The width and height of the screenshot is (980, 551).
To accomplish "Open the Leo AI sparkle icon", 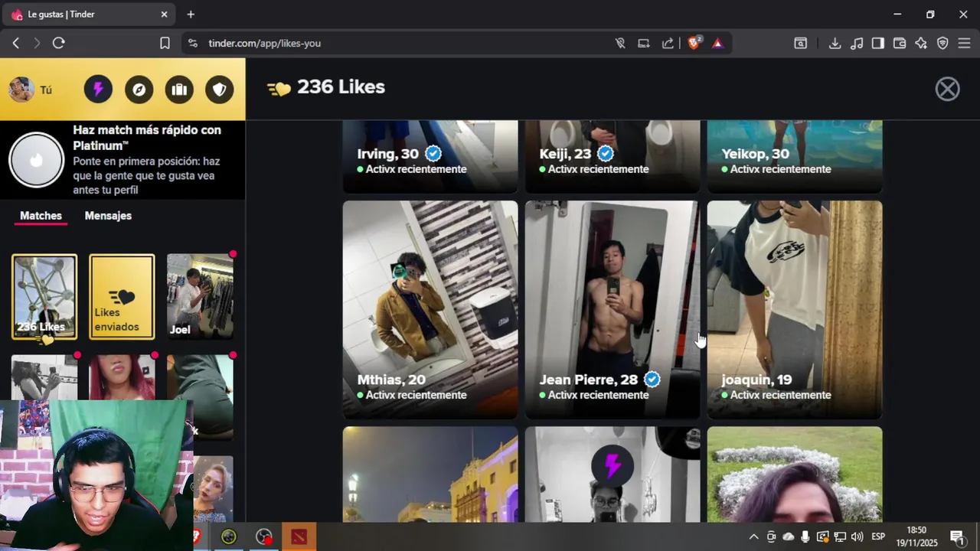I will 921,44.
